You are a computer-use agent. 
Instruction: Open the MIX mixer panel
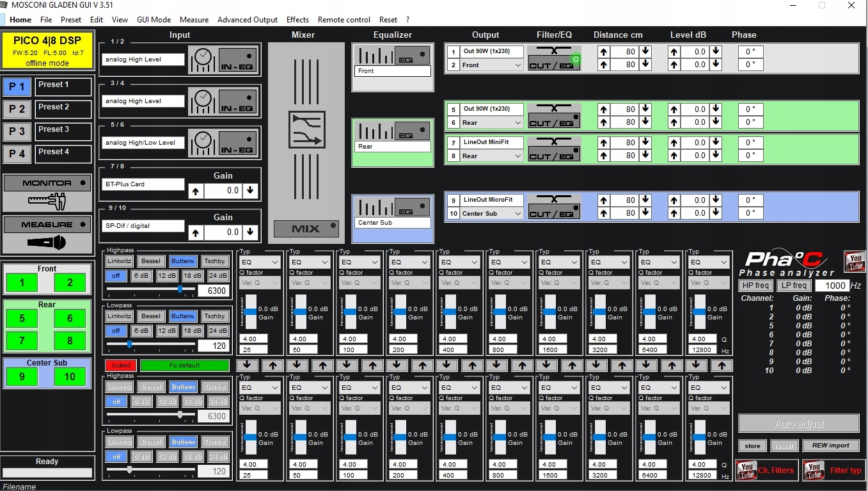coord(306,229)
